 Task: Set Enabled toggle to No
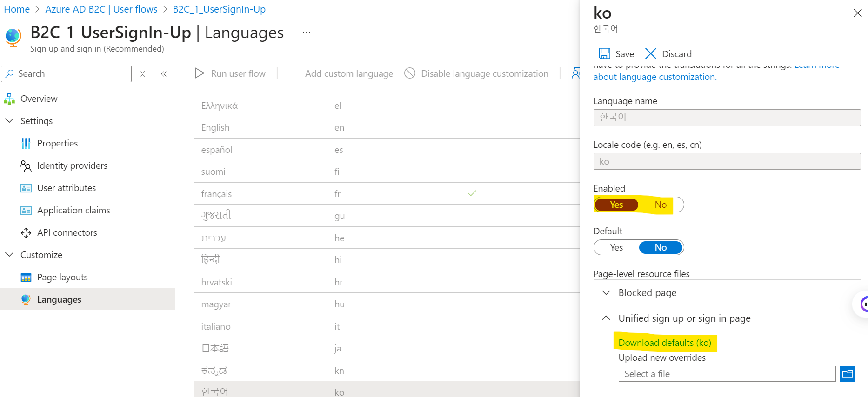pos(661,205)
